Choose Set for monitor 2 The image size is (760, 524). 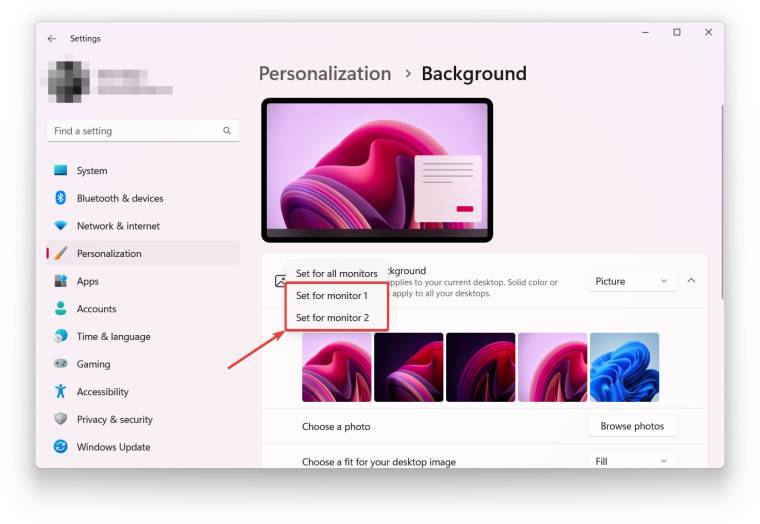[337, 318]
